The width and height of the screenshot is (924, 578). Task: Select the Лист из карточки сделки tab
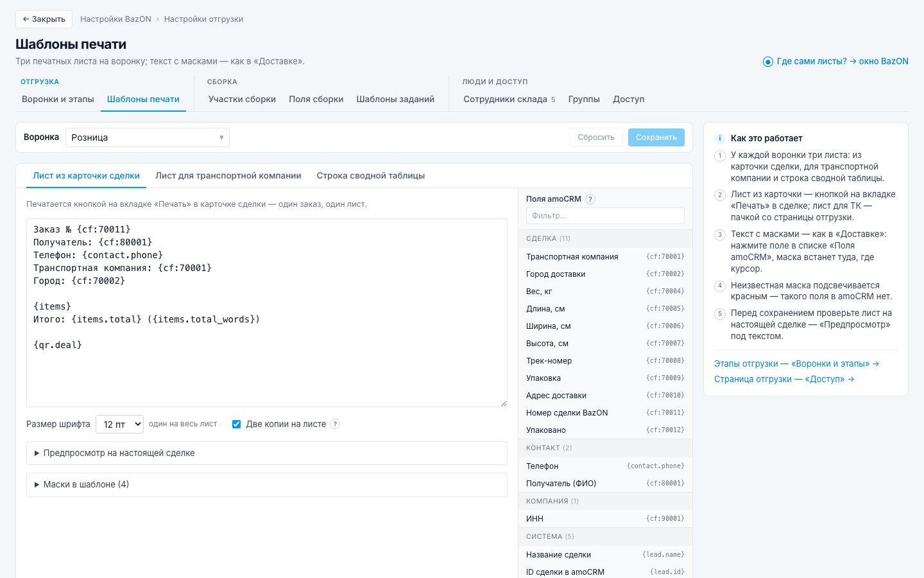(x=86, y=175)
